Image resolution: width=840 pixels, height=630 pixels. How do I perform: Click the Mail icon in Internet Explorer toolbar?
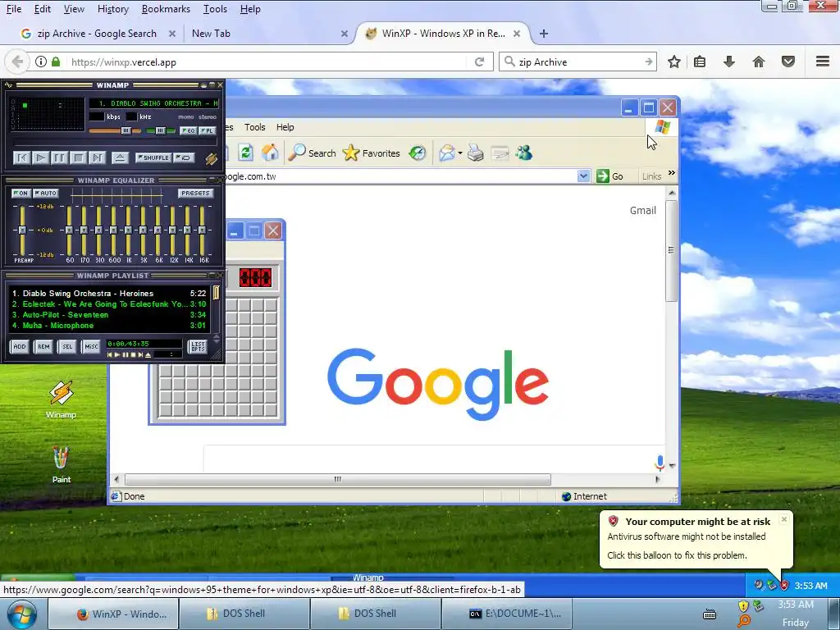(x=446, y=153)
